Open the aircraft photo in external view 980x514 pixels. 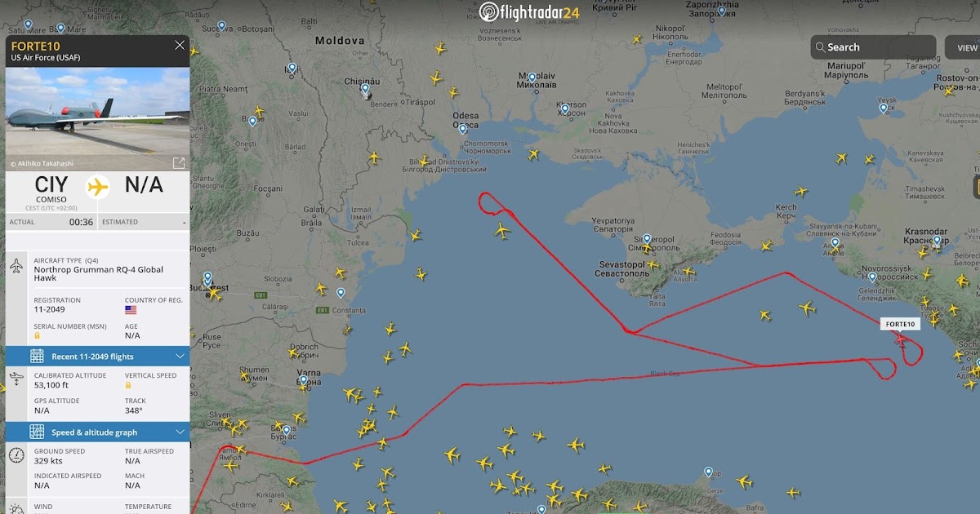(x=179, y=163)
